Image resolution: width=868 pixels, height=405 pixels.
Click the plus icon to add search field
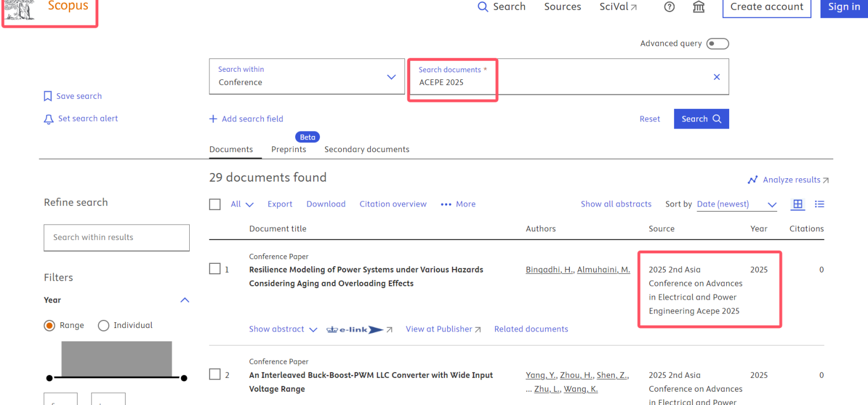pos(213,119)
